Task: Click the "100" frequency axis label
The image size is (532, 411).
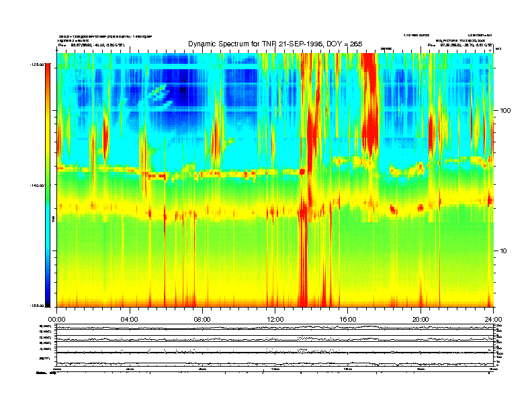Action: coord(505,111)
